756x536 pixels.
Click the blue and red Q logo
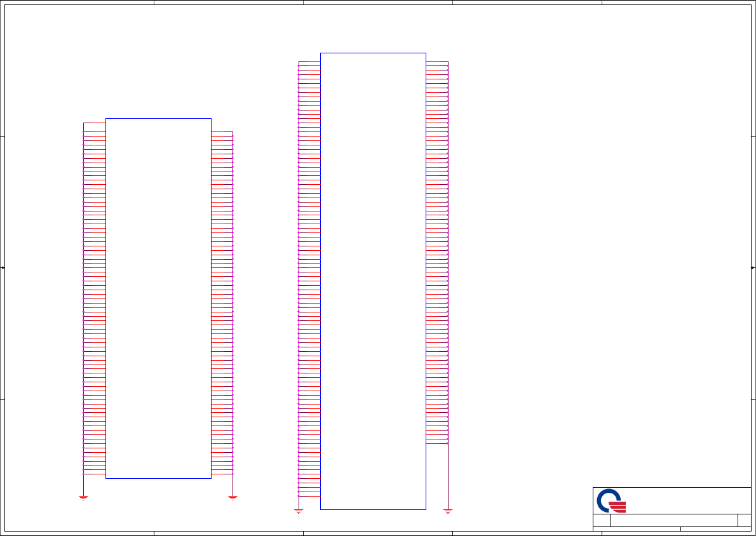611,501
